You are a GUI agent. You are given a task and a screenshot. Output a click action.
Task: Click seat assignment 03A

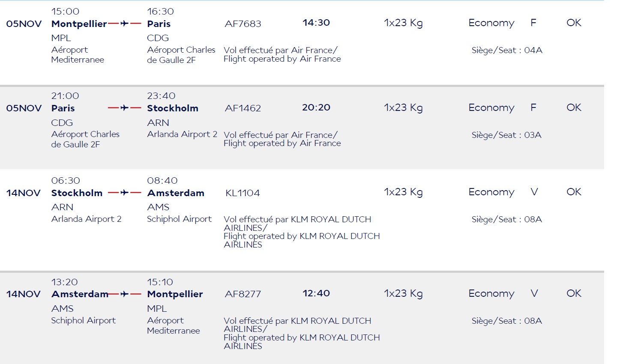point(533,135)
